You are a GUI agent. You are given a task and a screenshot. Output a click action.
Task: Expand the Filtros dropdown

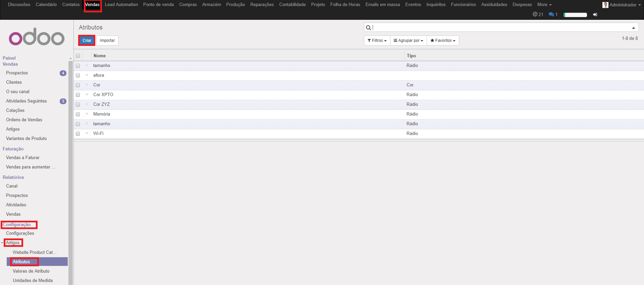[x=377, y=41]
